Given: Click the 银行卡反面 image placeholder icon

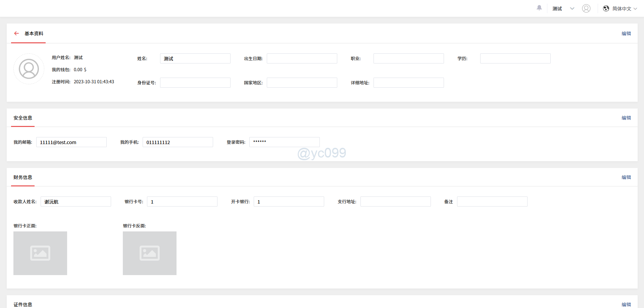Looking at the screenshot, I should (149, 253).
